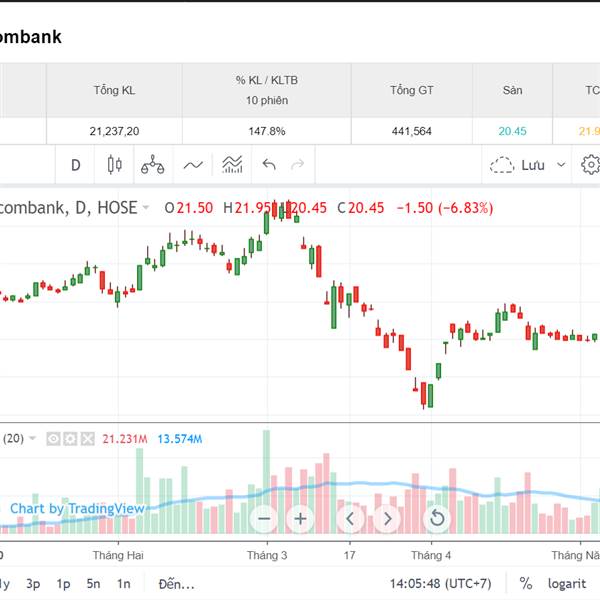Expand the symbol legend dropdown arrow
This screenshot has height=600, width=600.
[146, 208]
